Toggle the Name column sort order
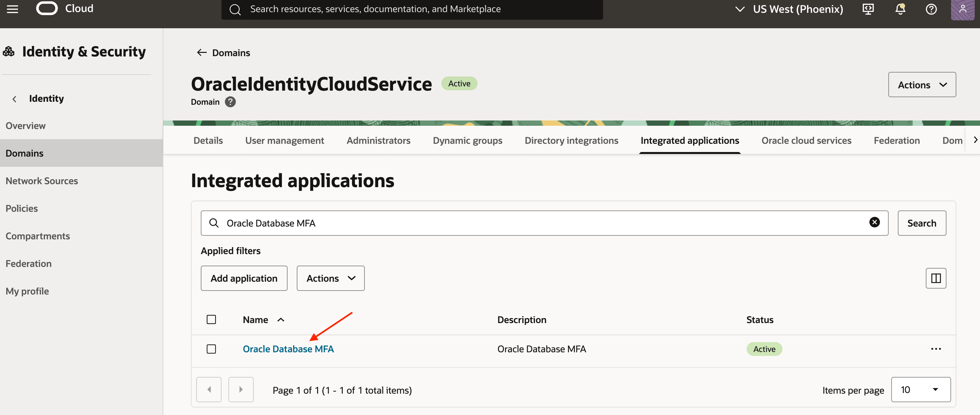 pos(281,319)
